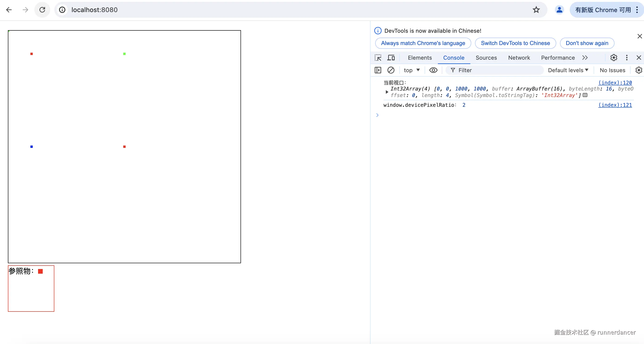Open the (index):121 source link

pyautogui.click(x=615, y=105)
